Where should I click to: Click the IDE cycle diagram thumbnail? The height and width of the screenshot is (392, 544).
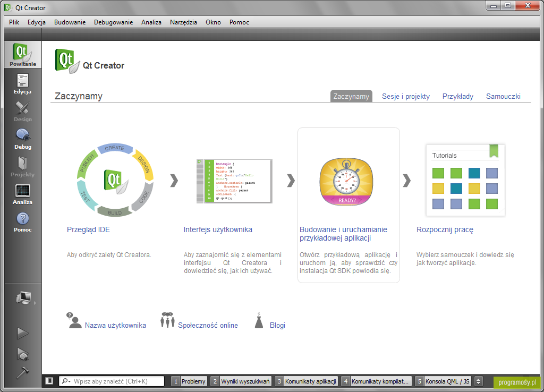(115, 180)
